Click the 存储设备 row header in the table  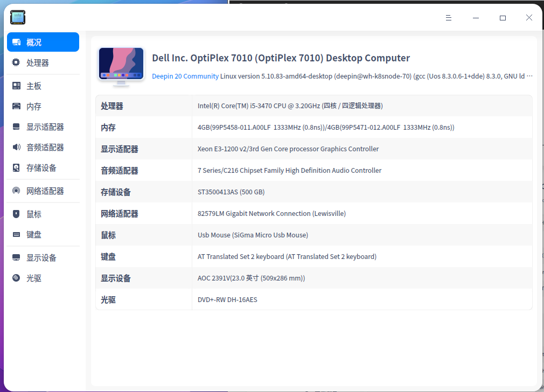[x=115, y=192]
